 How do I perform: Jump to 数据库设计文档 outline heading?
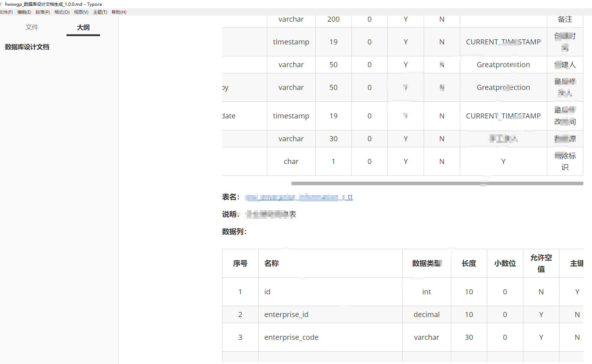[x=27, y=47]
